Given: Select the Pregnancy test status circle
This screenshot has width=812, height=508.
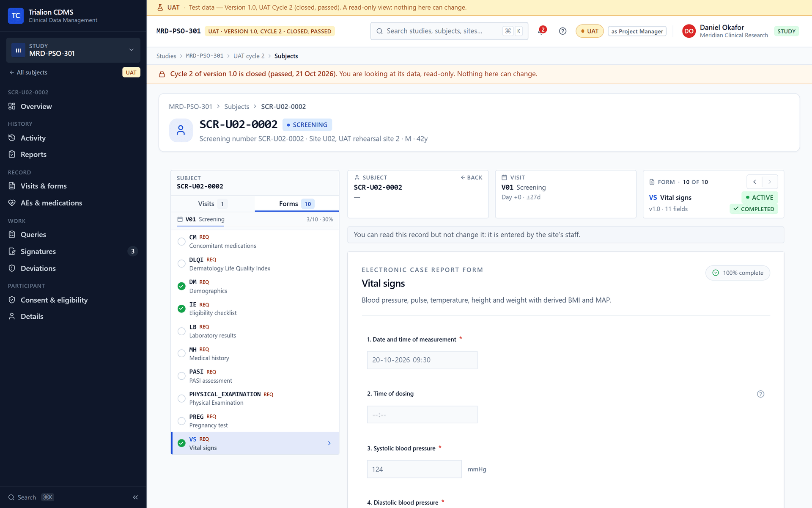Looking at the screenshot, I should tap(181, 421).
